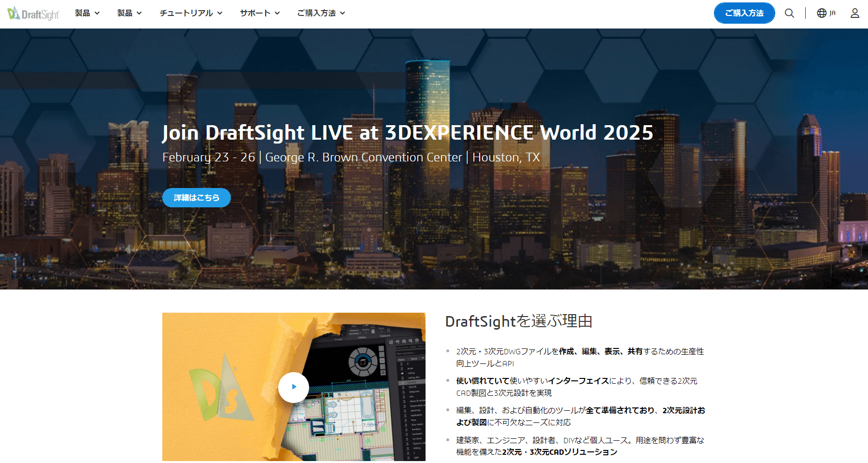Click the February 23 - 26 event line
This screenshot has width=868, height=463.
(x=351, y=158)
